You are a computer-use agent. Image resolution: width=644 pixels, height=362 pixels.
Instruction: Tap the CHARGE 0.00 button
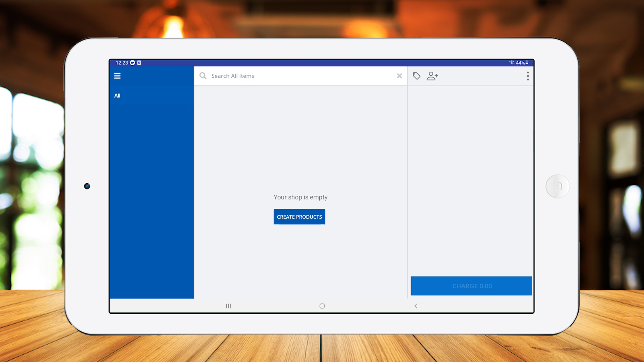471,286
